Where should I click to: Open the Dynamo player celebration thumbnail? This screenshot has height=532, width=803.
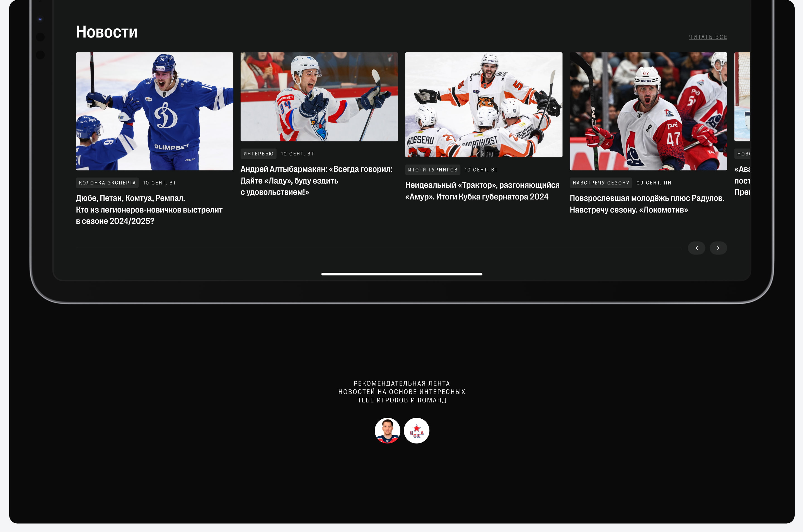coord(154,111)
